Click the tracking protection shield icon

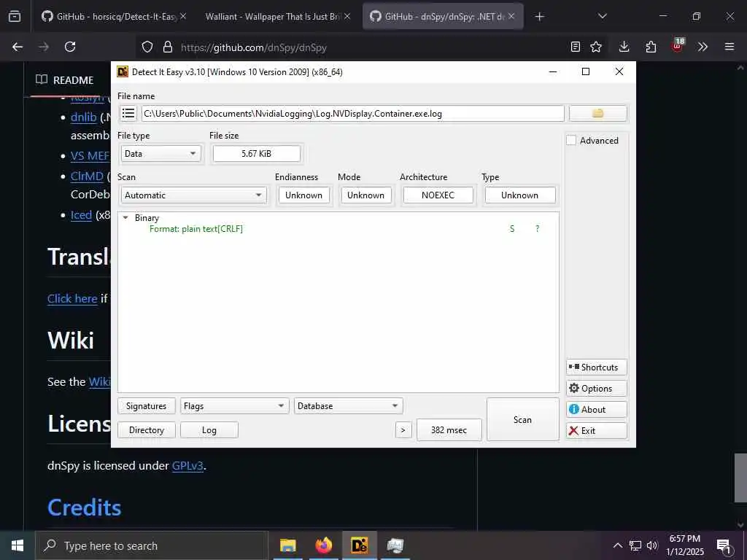pos(147,47)
